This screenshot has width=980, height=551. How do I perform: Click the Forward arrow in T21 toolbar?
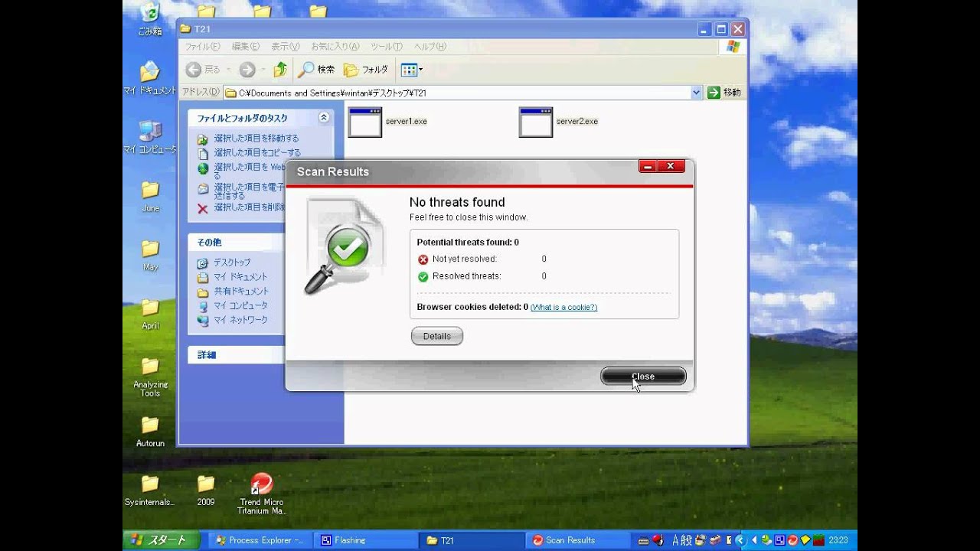[x=247, y=70]
